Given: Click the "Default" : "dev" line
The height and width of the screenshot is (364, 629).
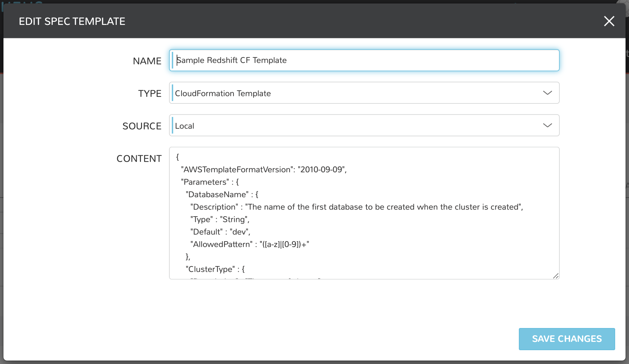Looking at the screenshot, I should (x=220, y=232).
